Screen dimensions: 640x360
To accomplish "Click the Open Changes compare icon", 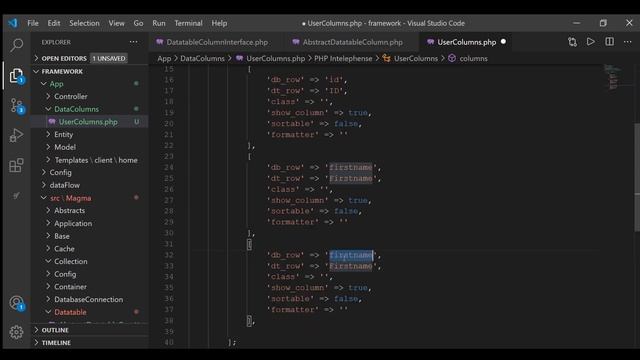I will point(572,42).
